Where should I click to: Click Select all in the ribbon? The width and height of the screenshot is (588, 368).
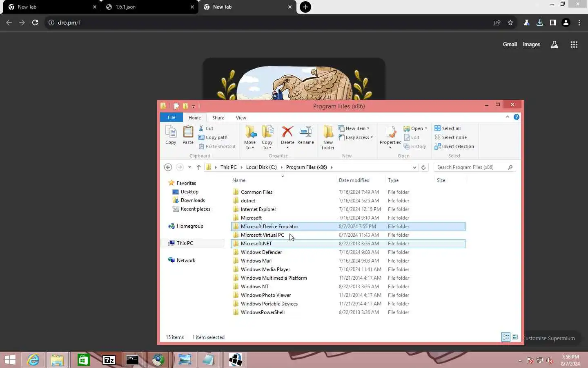[x=448, y=128]
